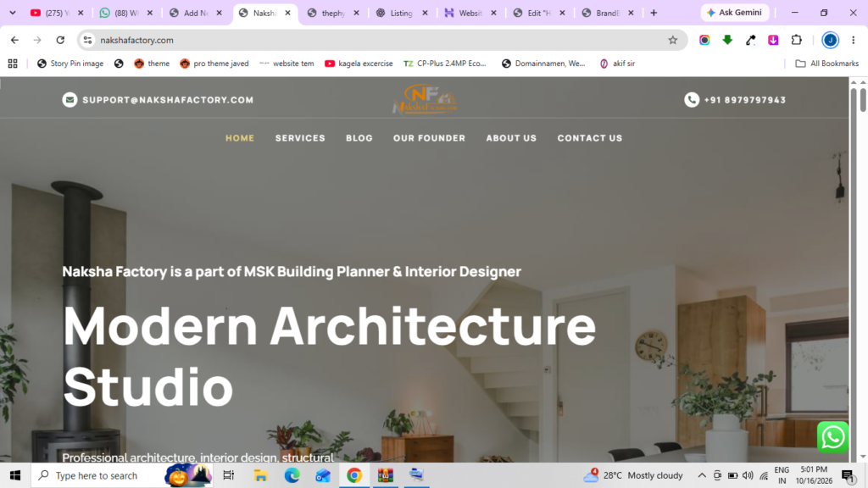The height and width of the screenshot is (488, 868).
Task: Click the browser back arrow
Action: tap(15, 40)
